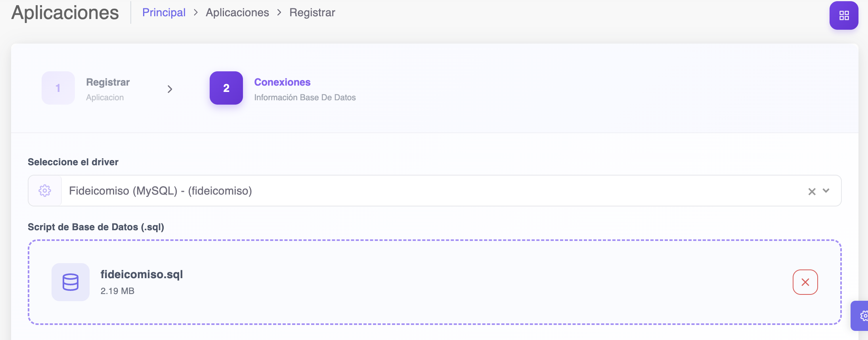This screenshot has width=868, height=340.
Task: Select the step 1 number badge
Action: click(58, 88)
